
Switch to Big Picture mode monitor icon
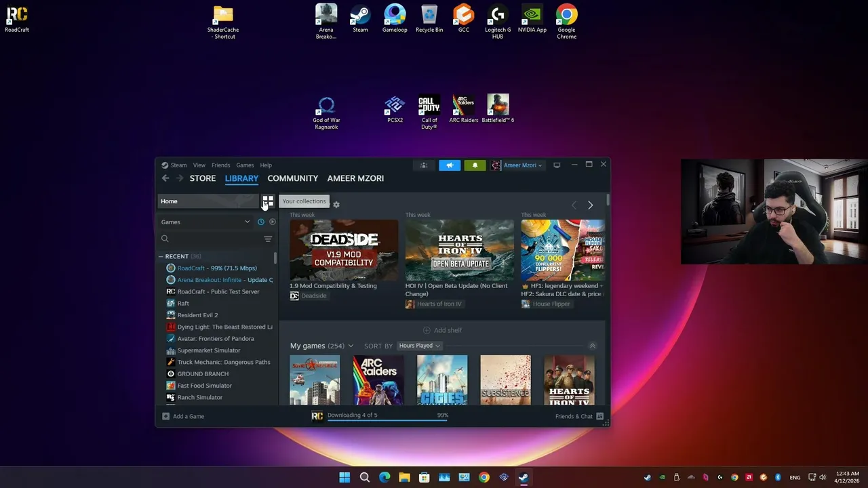coord(557,165)
